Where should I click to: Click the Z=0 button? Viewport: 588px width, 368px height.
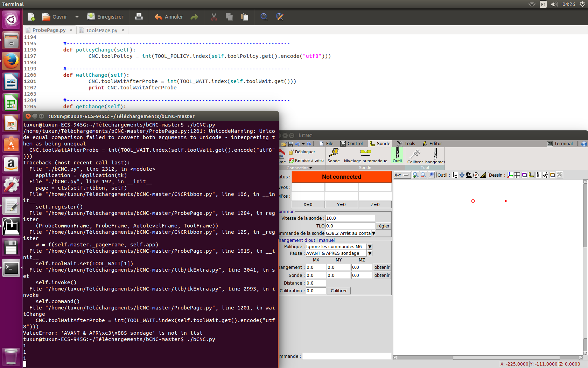pos(375,205)
